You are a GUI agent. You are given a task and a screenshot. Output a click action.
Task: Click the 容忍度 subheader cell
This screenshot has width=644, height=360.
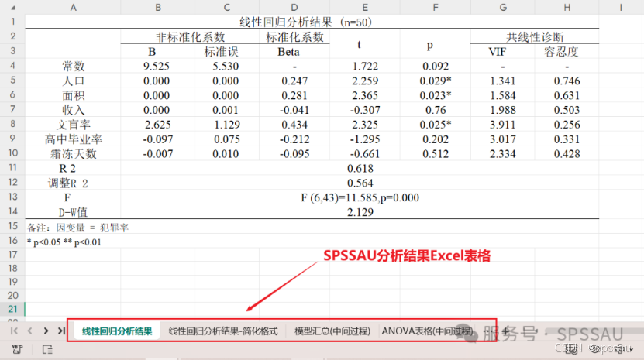click(561, 52)
